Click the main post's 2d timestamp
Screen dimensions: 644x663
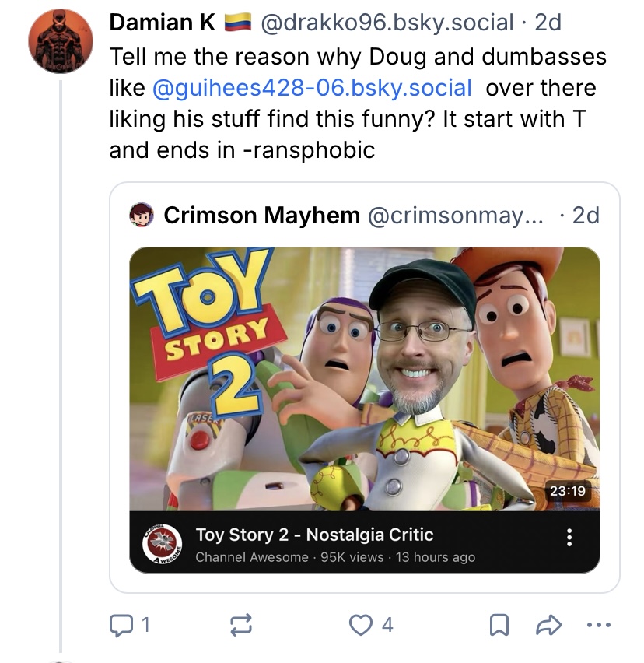tap(548, 22)
